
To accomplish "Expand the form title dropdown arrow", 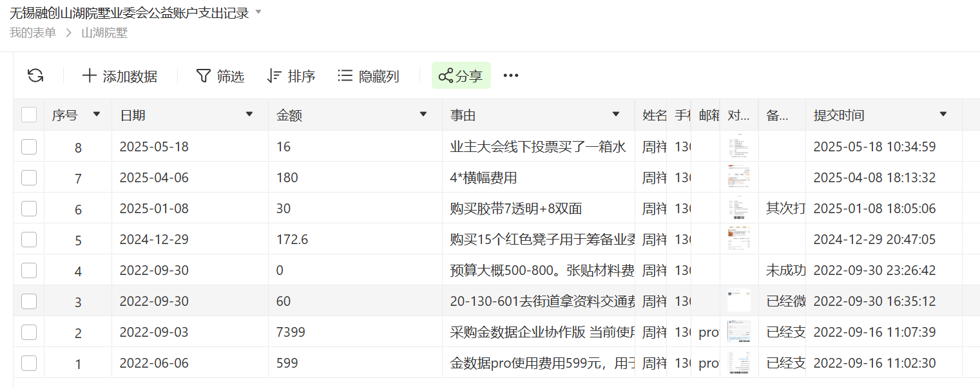I will (x=258, y=12).
